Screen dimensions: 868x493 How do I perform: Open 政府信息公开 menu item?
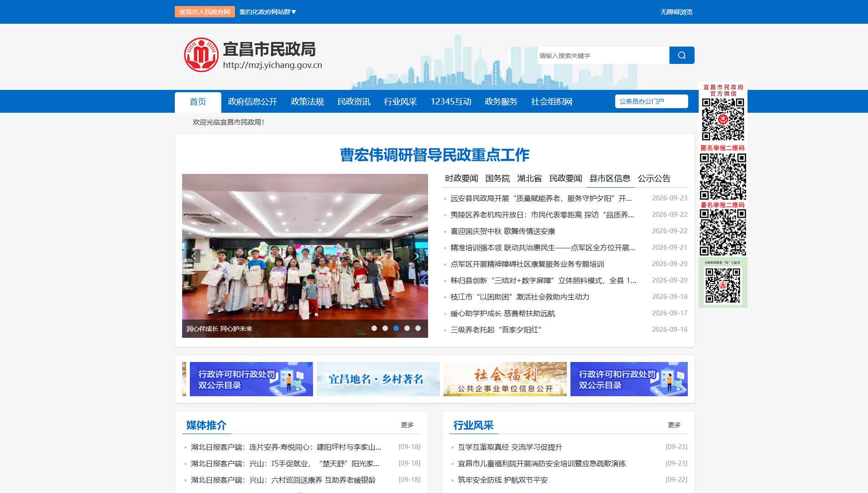[252, 102]
